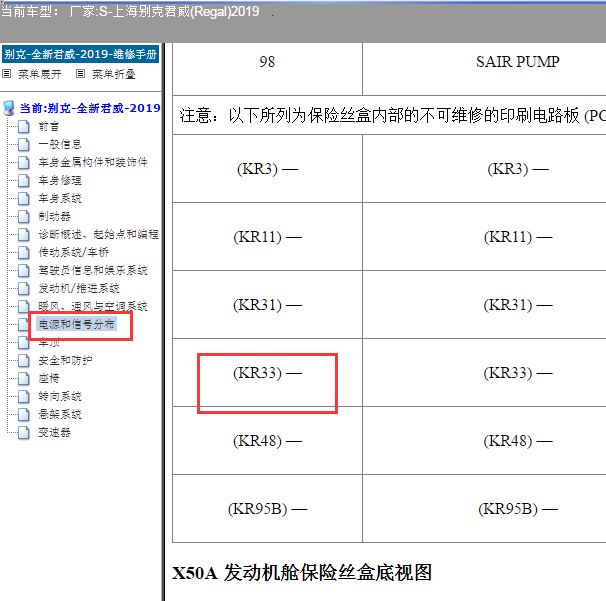Select the 别克-全新君威-2019-维修手册 header tab

(x=80, y=54)
